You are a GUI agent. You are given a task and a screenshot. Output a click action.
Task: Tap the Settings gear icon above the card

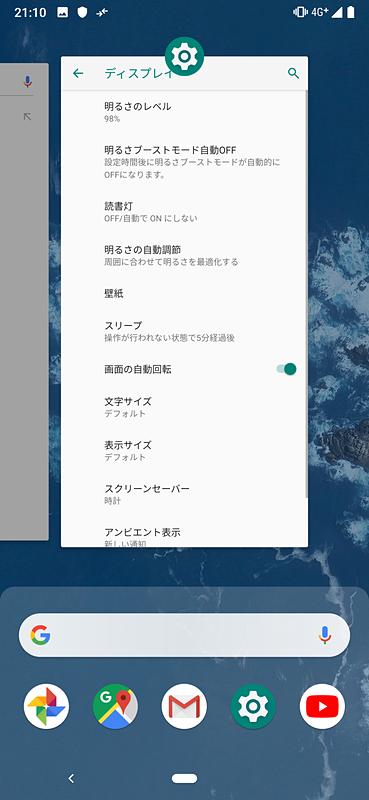184,56
